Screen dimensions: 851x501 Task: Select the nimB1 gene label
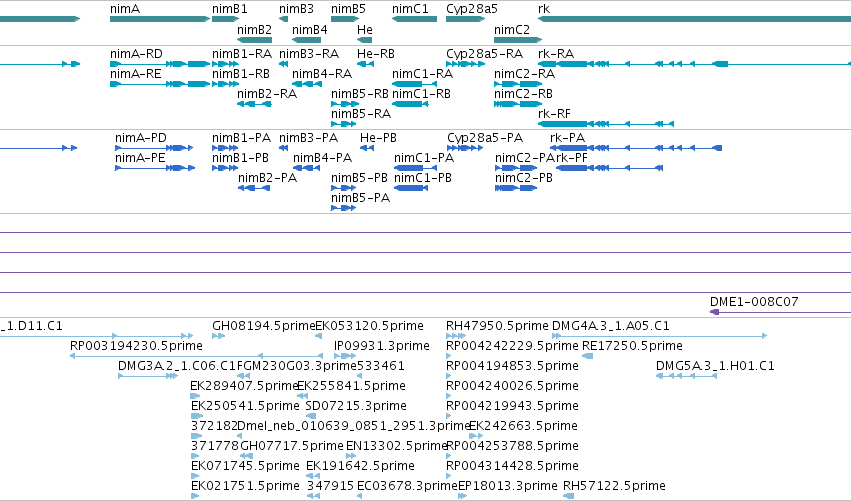pyautogui.click(x=230, y=9)
